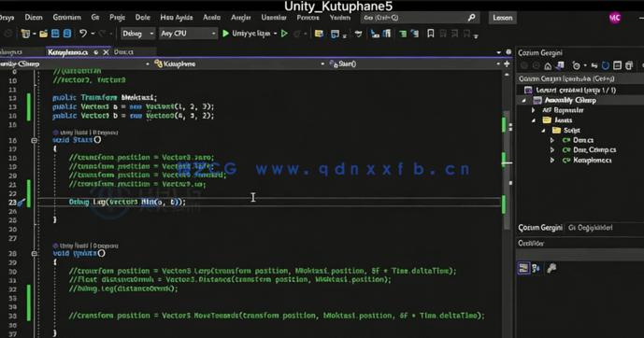Collapse the Script folder node
This screenshot has height=338, width=644.
543,131
